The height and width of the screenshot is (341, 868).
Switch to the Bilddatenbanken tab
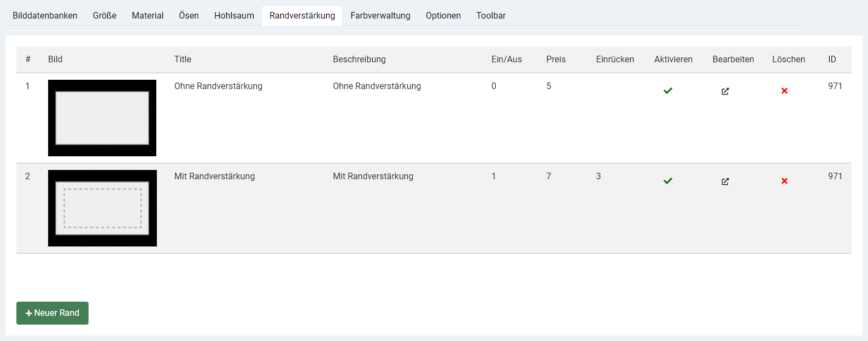(x=45, y=16)
